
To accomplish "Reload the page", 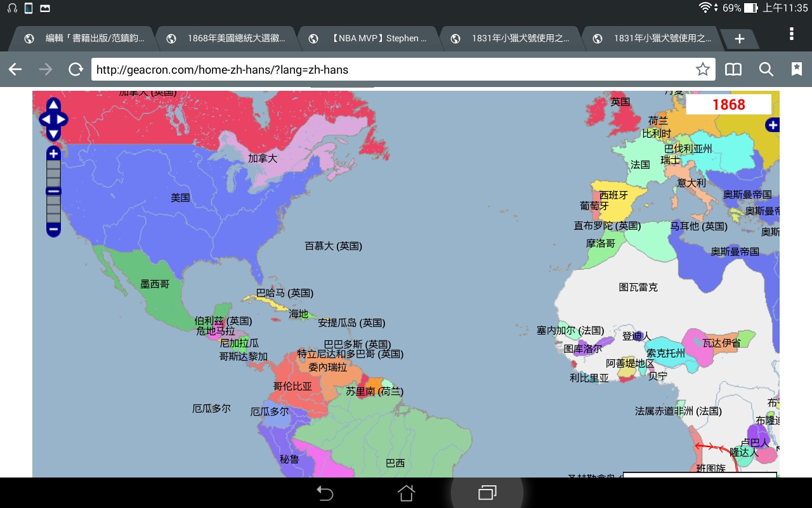I will coord(75,69).
